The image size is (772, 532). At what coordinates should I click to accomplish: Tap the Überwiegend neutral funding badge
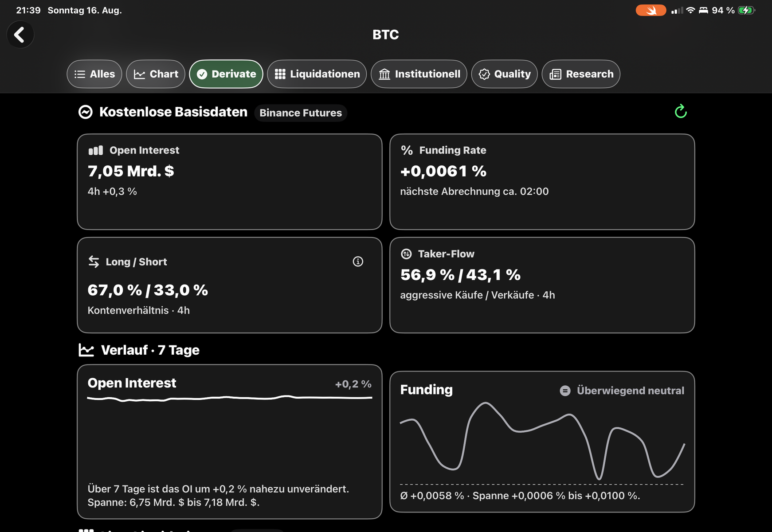(622, 391)
